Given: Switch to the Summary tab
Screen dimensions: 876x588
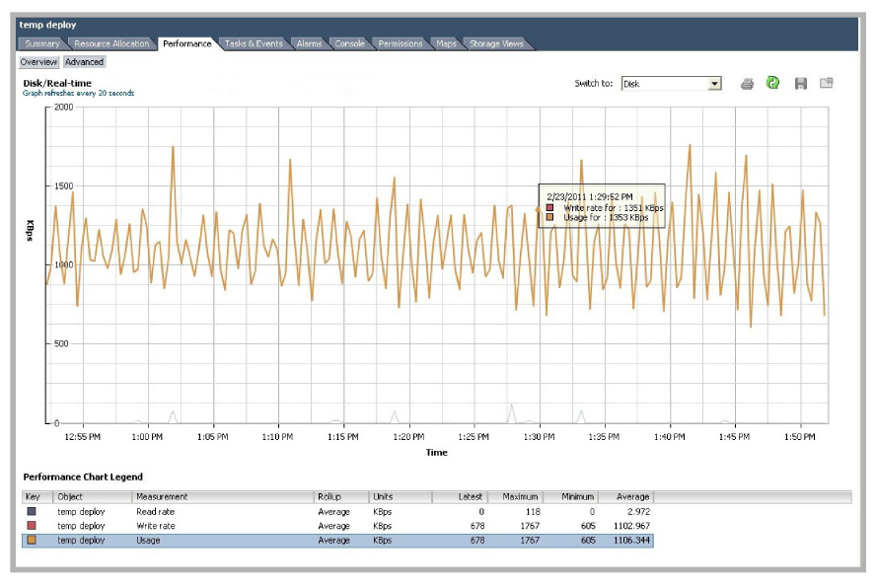Looking at the screenshot, I should [41, 43].
